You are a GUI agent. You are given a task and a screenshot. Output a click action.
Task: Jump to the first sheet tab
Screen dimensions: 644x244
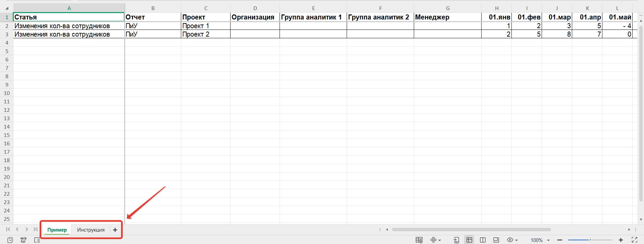pos(8,230)
